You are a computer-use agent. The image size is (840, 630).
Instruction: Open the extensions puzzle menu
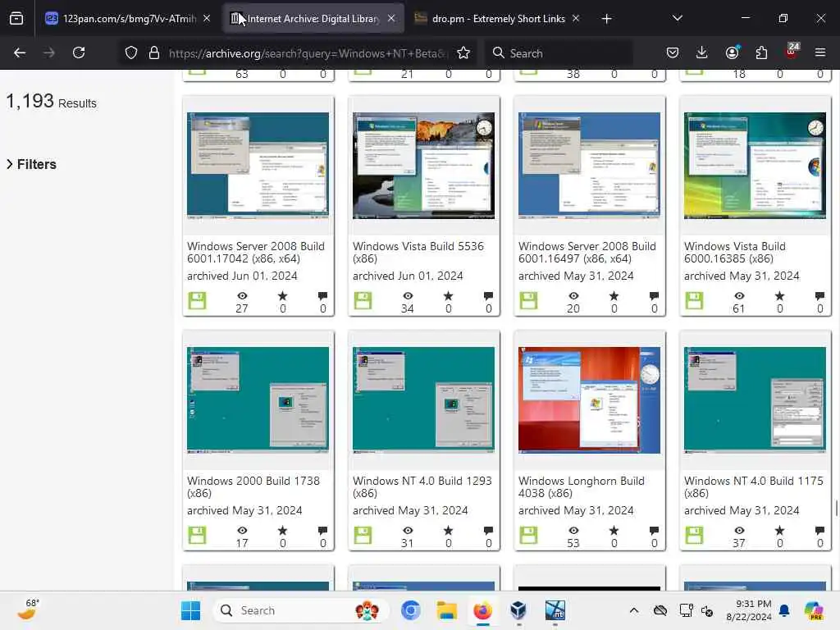761,52
